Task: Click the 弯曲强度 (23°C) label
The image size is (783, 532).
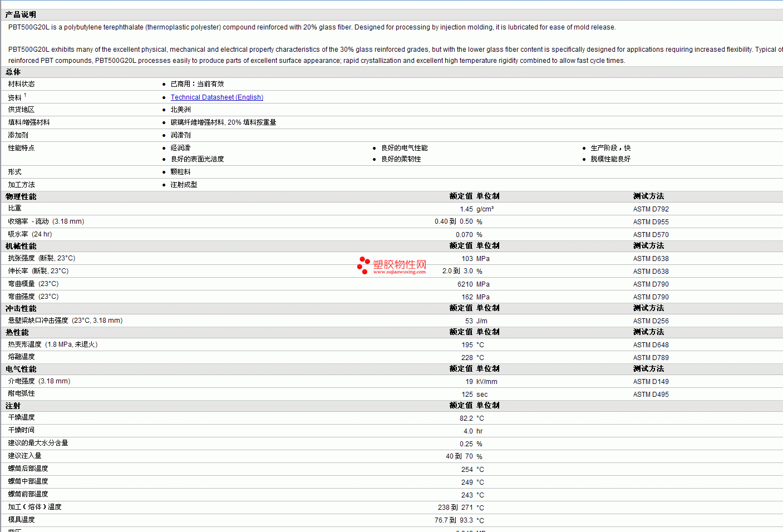Action: pyautogui.click(x=33, y=297)
